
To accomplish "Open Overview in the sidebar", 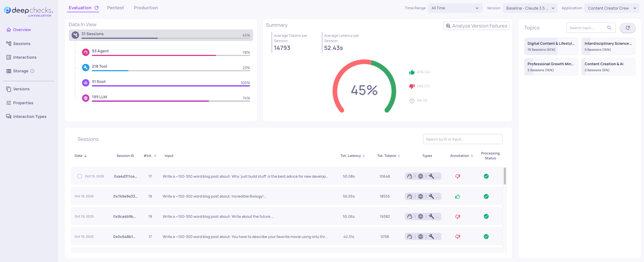I will (19, 30).
